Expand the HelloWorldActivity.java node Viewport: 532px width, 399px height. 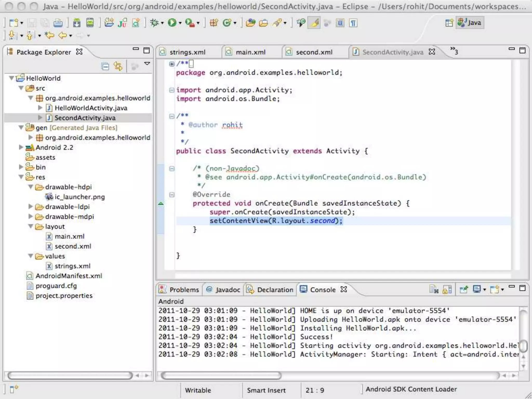40,108
